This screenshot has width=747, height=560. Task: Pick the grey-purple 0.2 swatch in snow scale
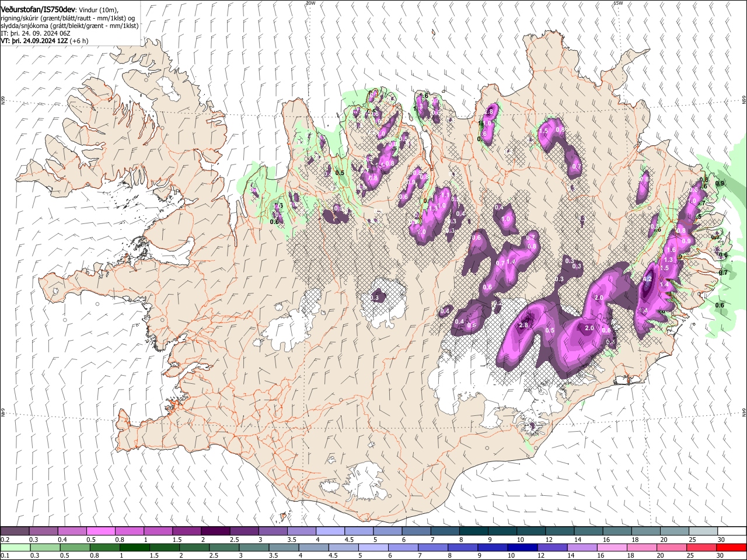click(x=15, y=531)
